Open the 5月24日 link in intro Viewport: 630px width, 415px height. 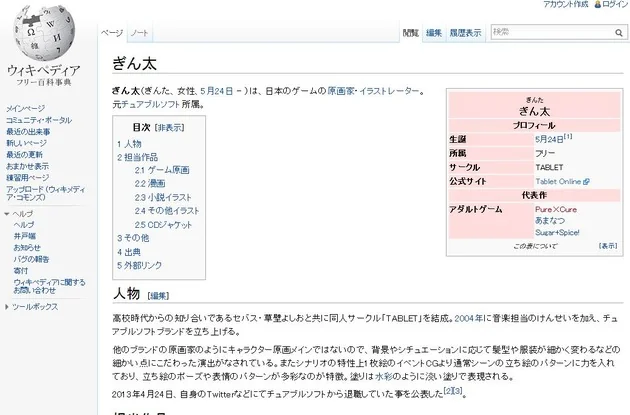(x=217, y=91)
